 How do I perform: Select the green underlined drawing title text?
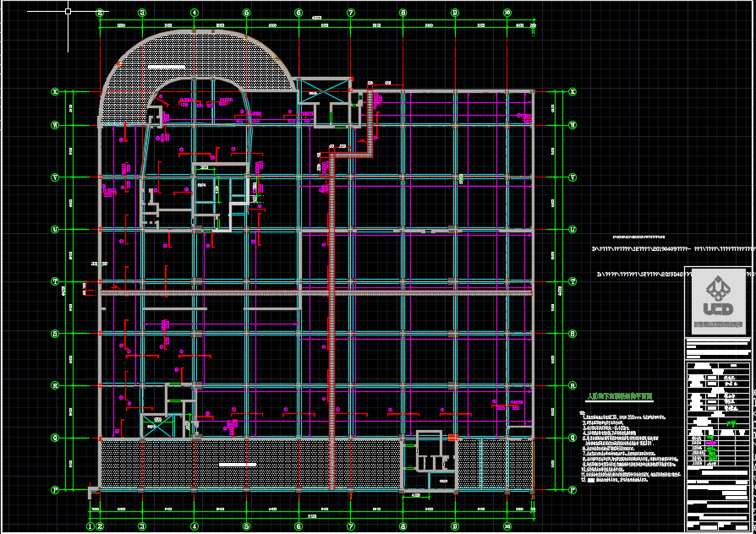pos(619,396)
